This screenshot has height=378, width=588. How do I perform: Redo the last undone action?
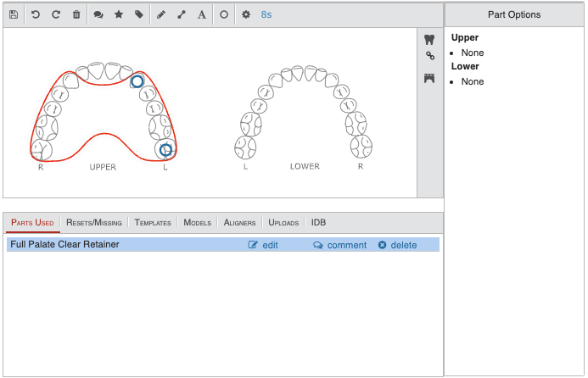(x=56, y=14)
